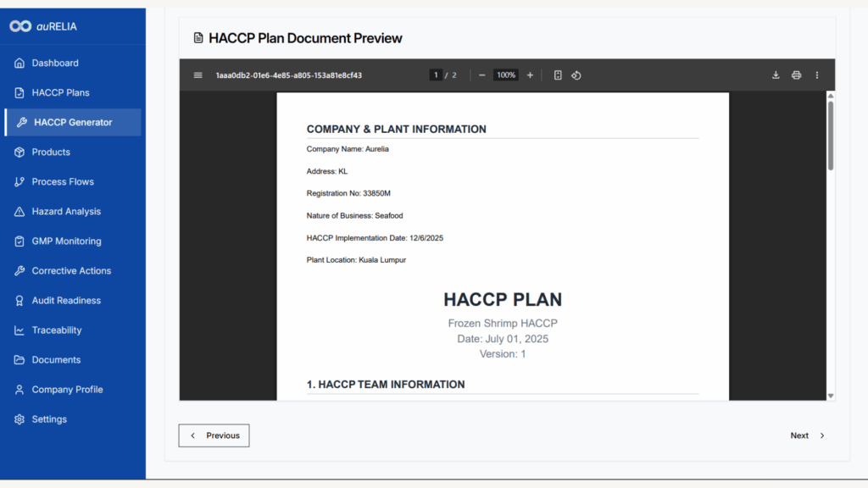This screenshot has width=868, height=488.
Task: Rotate the document counterclockwise
Action: pyautogui.click(x=576, y=75)
